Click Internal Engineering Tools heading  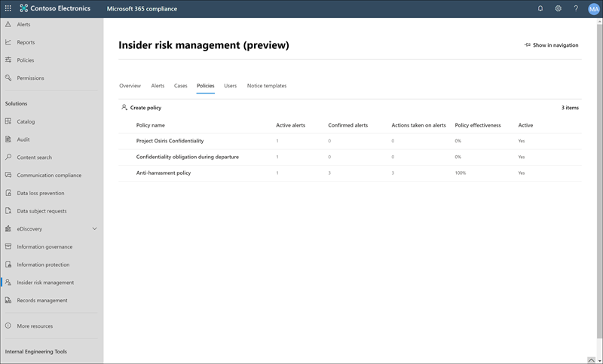(35, 351)
